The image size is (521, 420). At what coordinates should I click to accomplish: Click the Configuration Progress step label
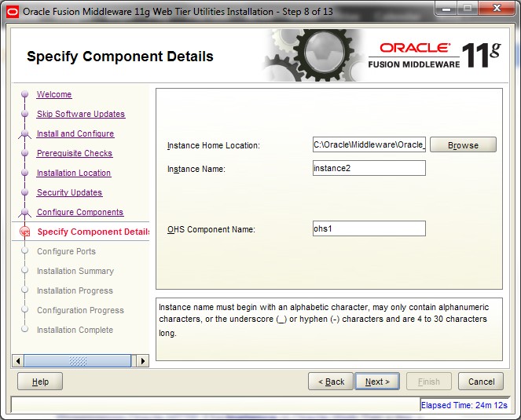click(x=80, y=310)
